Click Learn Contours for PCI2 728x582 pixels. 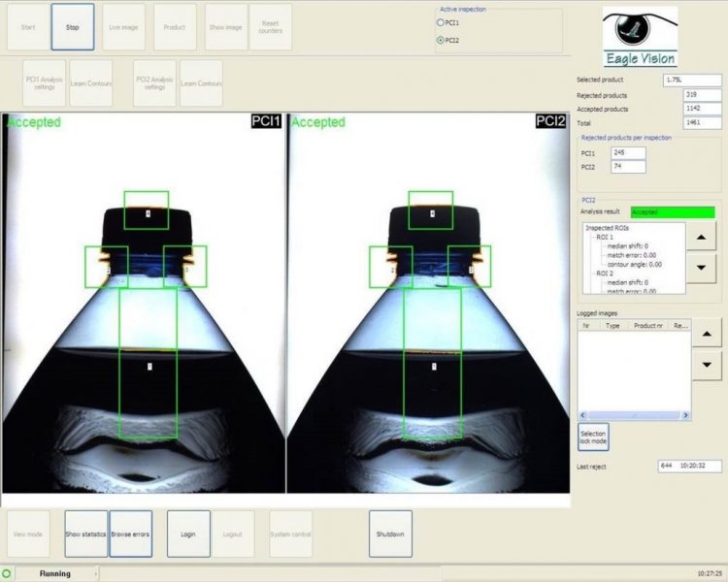point(201,83)
